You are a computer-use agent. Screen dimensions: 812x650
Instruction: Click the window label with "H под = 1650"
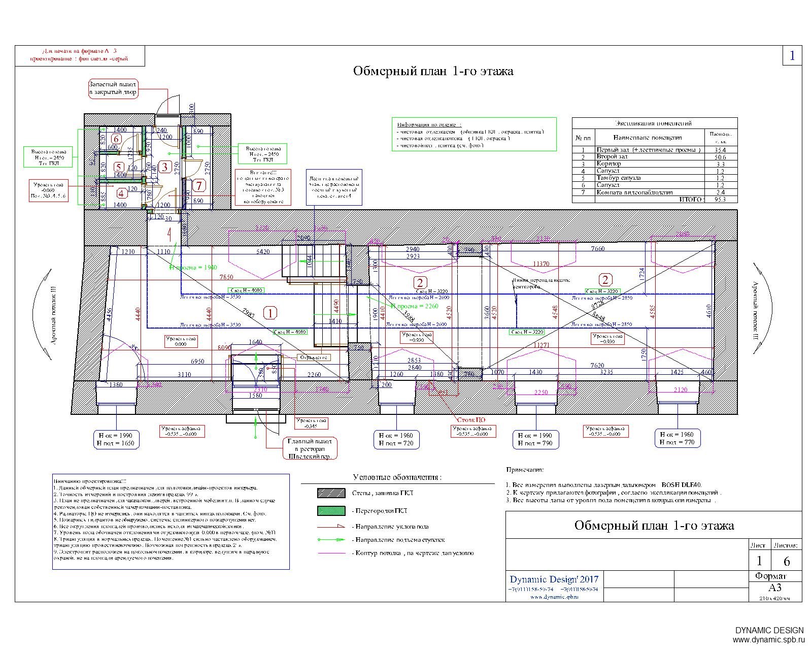(x=116, y=440)
